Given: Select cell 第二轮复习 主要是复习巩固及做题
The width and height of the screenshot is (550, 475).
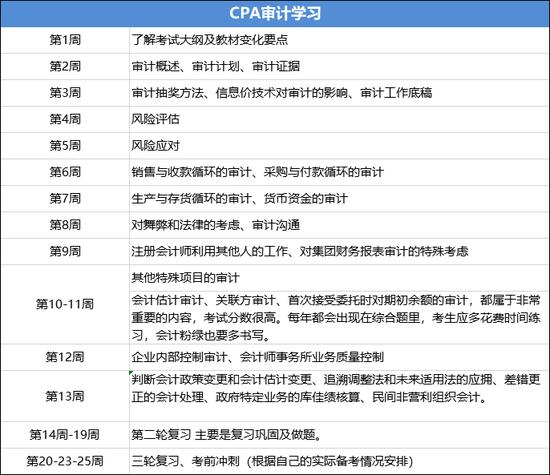Looking at the screenshot, I should pos(339,435).
